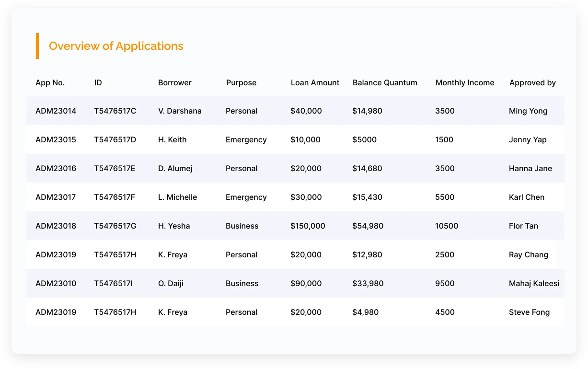The width and height of the screenshot is (588, 369).
Task: Select ID cell T5476517C
Action: pos(115,111)
